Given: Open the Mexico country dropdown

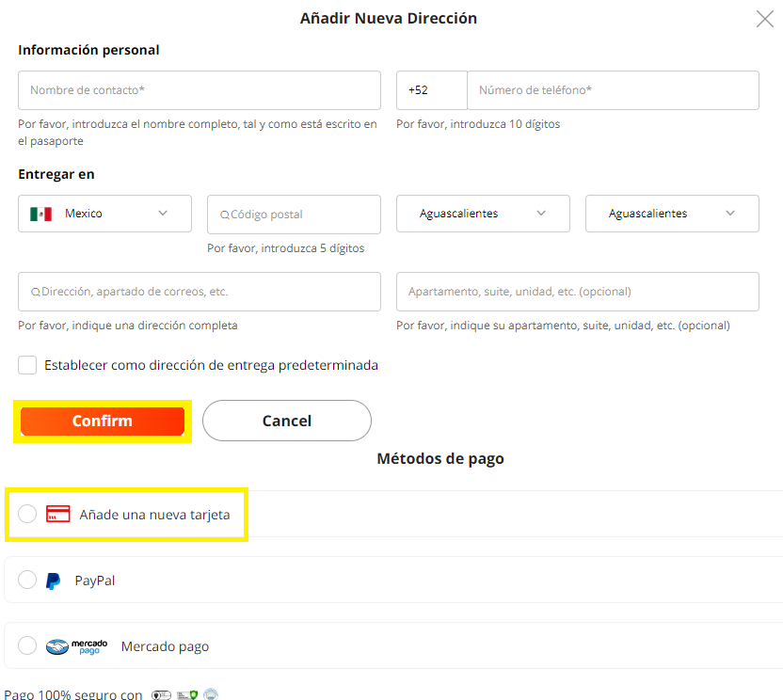Looking at the screenshot, I should pos(104,214).
